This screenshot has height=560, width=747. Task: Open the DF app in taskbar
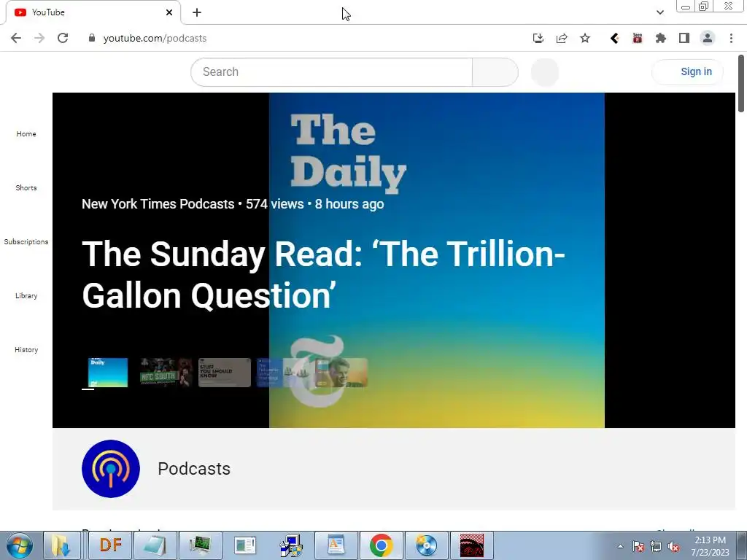(111, 545)
